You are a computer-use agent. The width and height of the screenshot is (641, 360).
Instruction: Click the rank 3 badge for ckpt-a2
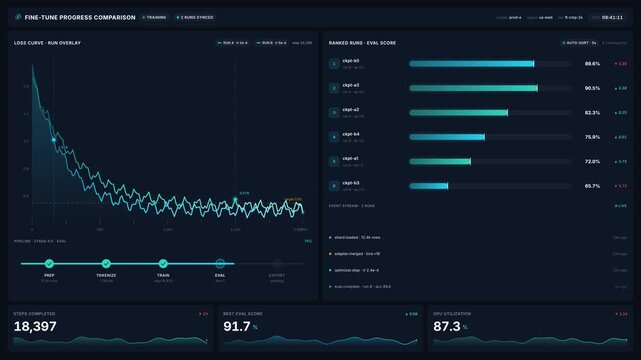334,113
